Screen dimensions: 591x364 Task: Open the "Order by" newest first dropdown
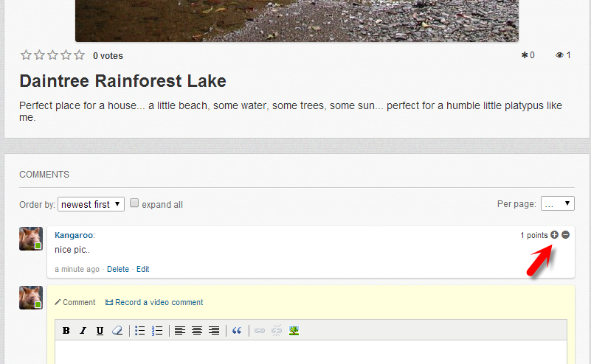[x=91, y=204]
